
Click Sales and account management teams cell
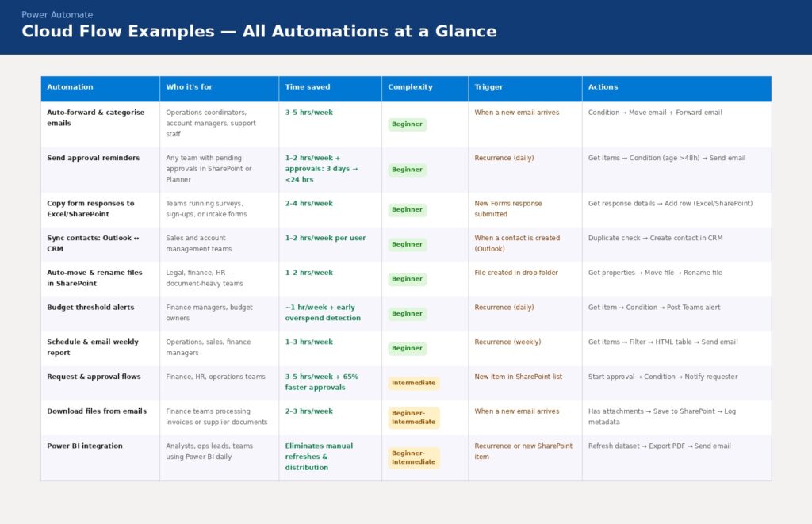(199, 243)
